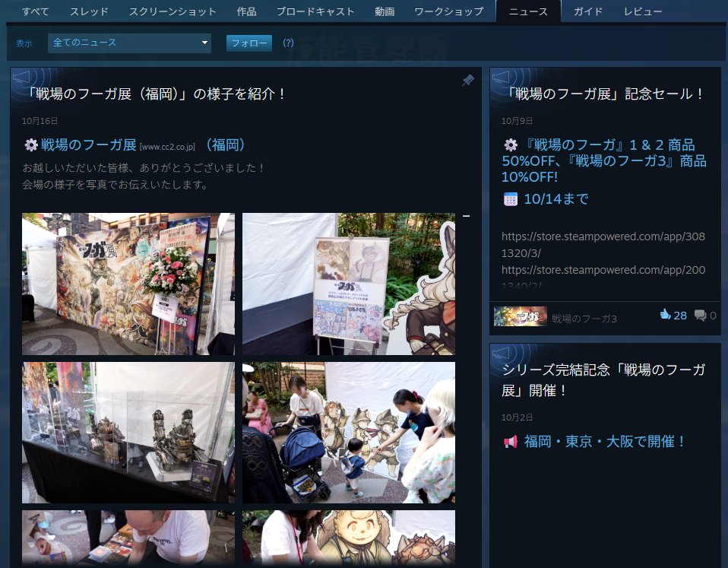The width and height of the screenshot is (728, 568).
Task: View the photo with stroller and character cutouts
Action: point(349,433)
